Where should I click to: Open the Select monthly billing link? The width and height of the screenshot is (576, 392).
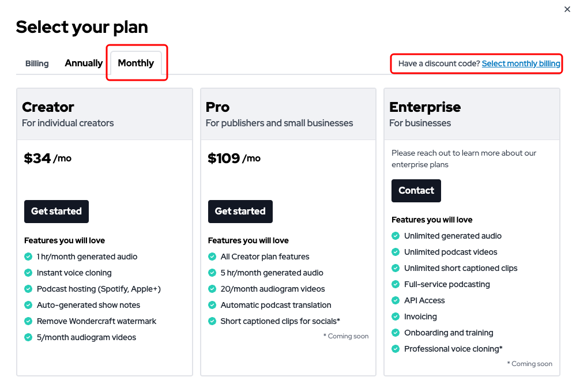(521, 63)
